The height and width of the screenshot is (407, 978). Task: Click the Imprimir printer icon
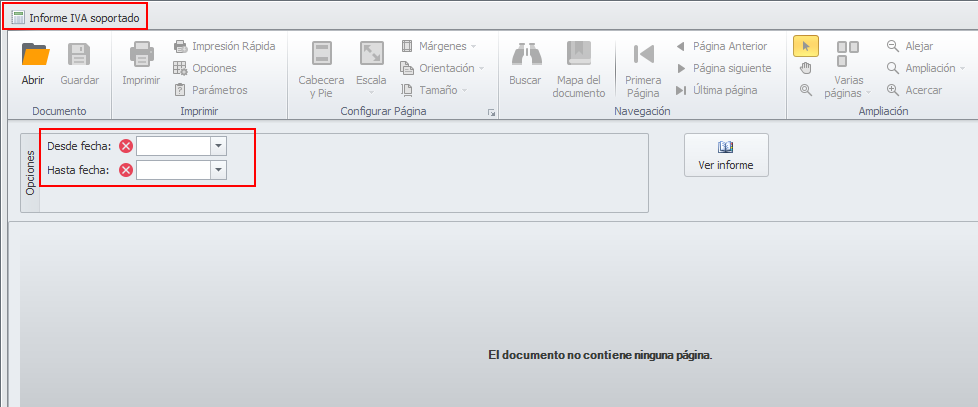pyautogui.click(x=142, y=54)
